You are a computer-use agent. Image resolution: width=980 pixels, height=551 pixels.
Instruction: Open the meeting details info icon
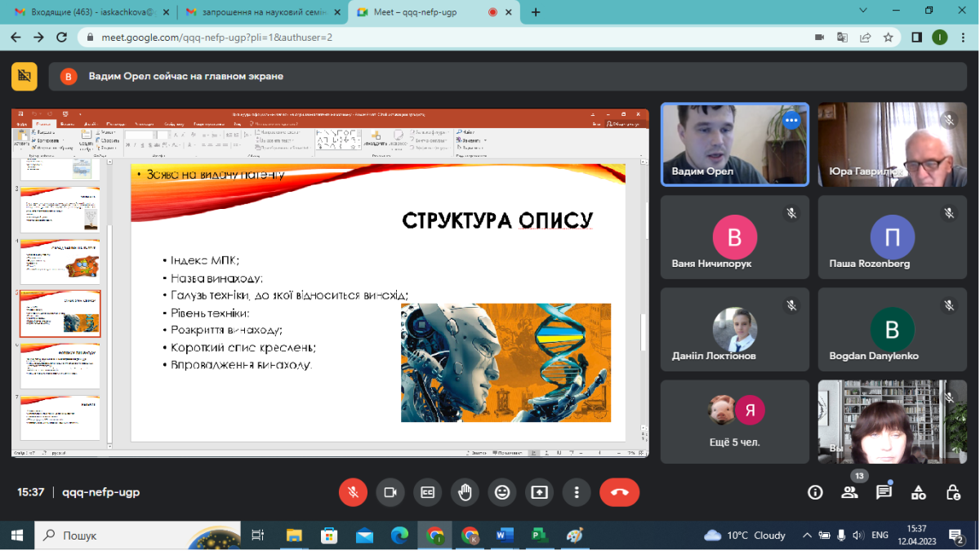click(814, 492)
